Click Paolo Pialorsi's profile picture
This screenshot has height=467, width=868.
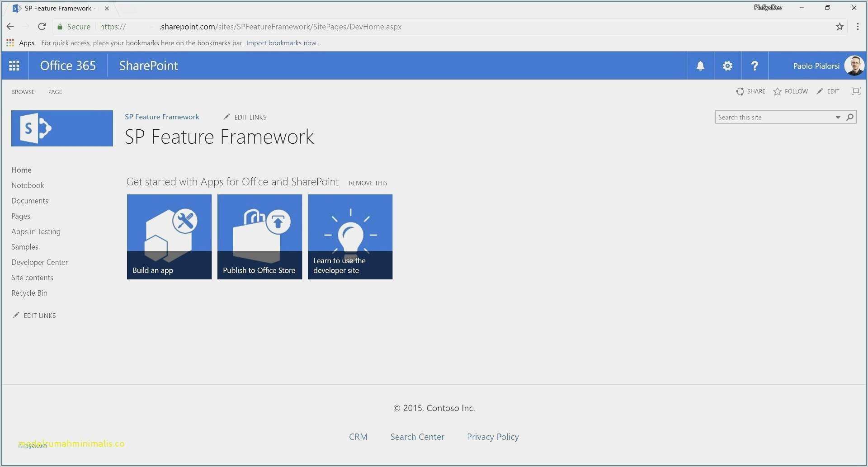point(854,66)
